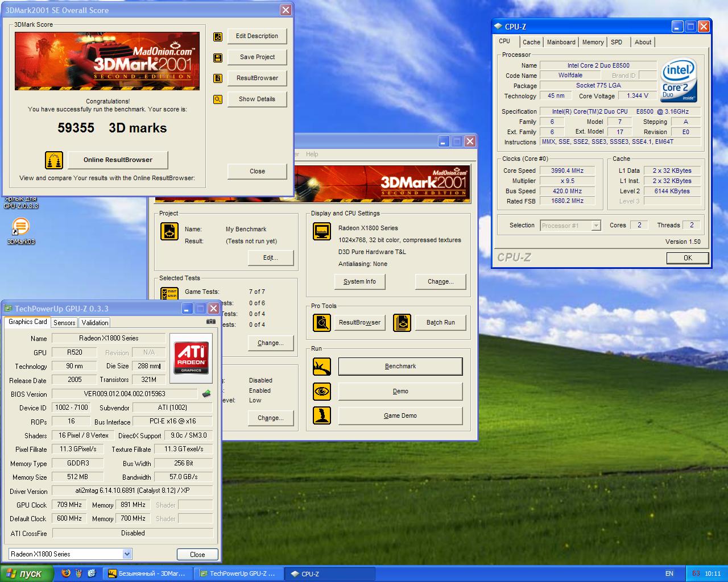
Task: Click the red tray temperature icon
Action: [x=695, y=573]
